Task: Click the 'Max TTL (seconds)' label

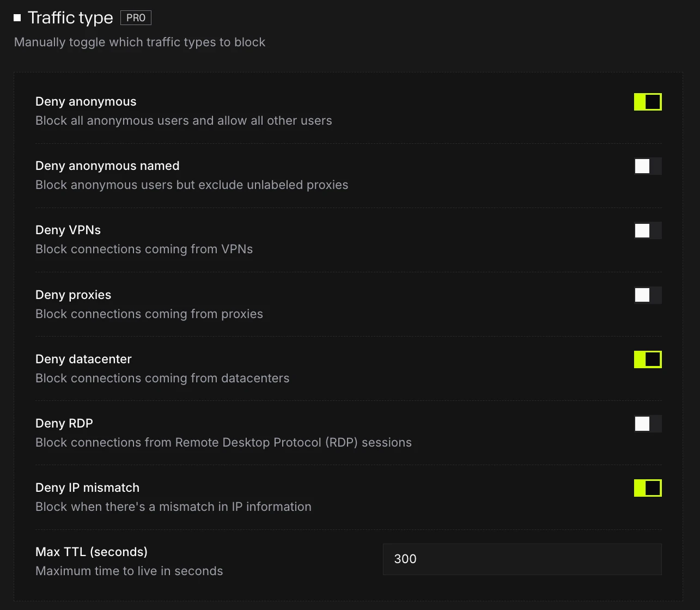Action: 92,552
